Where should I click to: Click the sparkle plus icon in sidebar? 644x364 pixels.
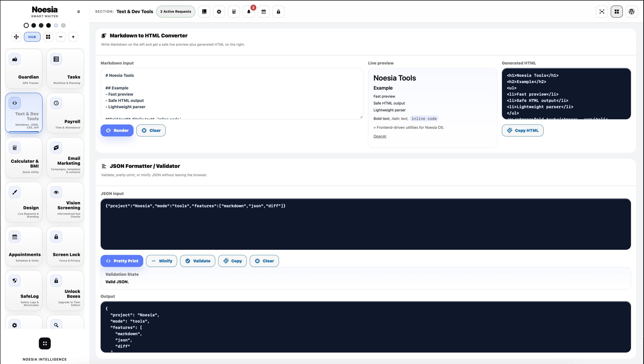coord(73,37)
